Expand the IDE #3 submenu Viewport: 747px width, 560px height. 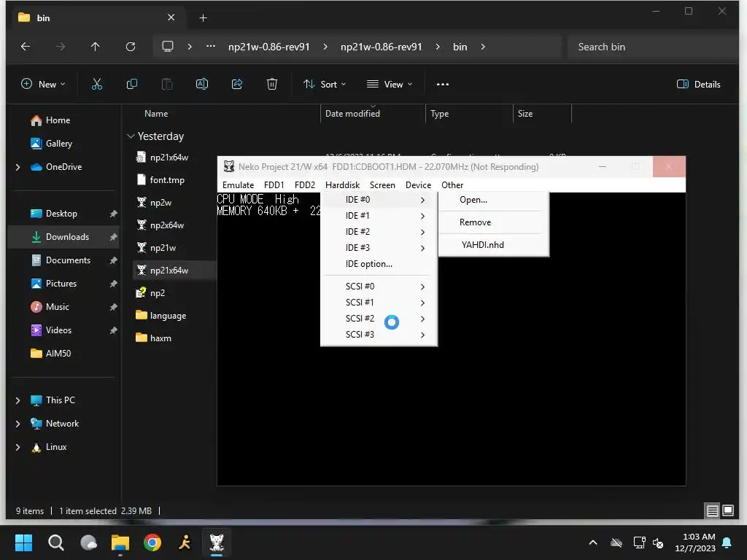pos(379,247)
